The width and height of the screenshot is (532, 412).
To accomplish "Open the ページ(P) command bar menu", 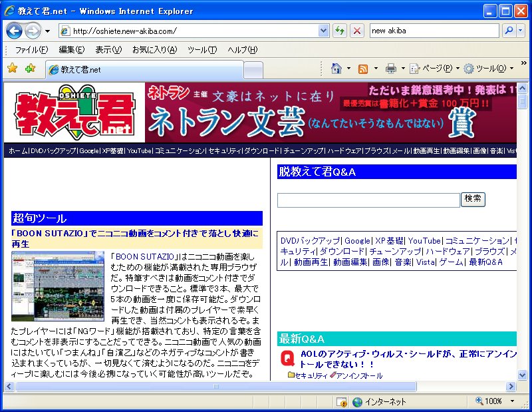I will (435, 69).
